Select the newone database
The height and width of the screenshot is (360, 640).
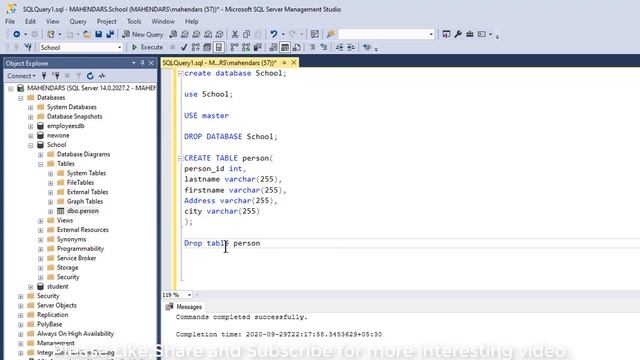coord(58,136)
